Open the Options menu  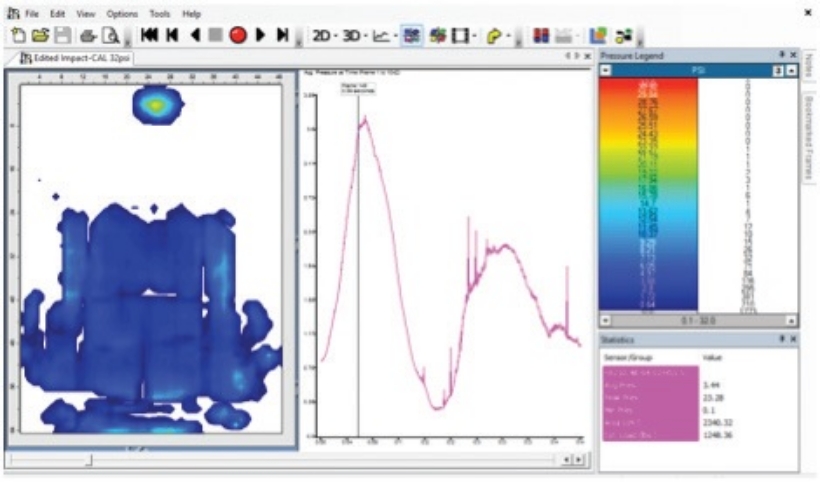coord(122,14)
